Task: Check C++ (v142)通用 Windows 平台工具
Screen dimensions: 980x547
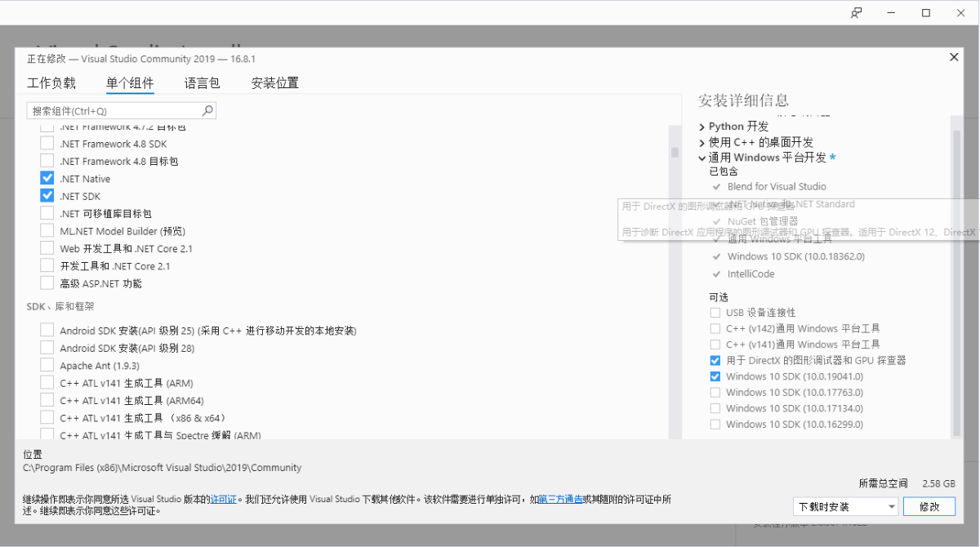Action: (715, 328)
